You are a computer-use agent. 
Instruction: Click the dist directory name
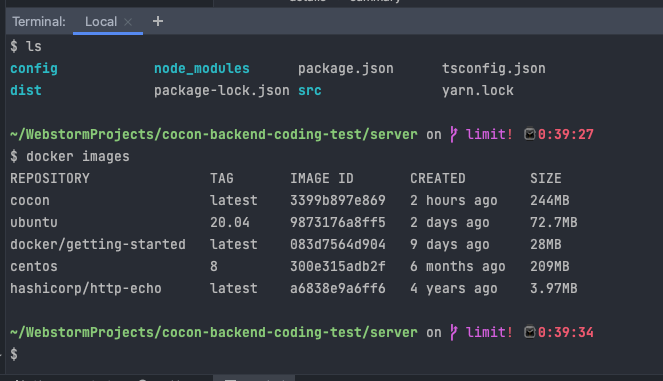pyautogui.click(x=26, y=90)
